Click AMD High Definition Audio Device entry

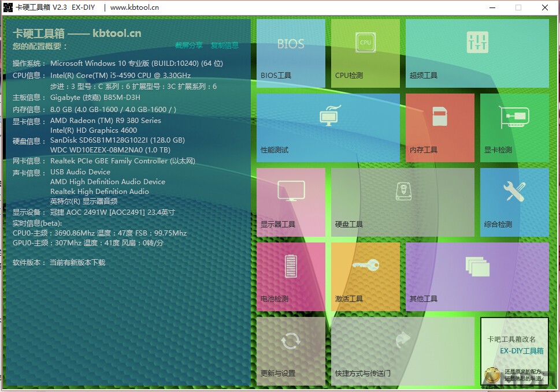pos(107,181)
